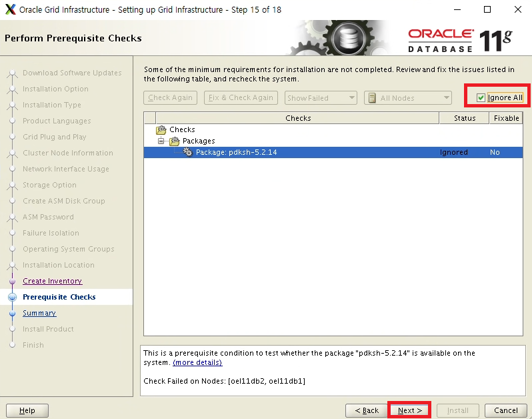The image size is (532, 419).
Task: Click the Packages folder icon
Action: (175, 141)
